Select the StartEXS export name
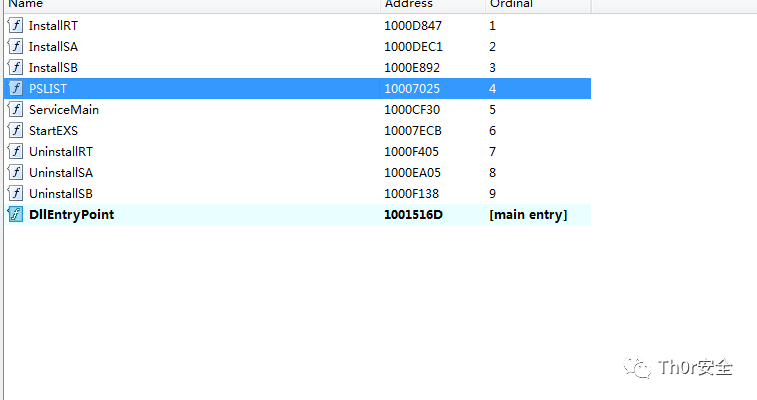757x400 pixels. [x=53, y=131]
